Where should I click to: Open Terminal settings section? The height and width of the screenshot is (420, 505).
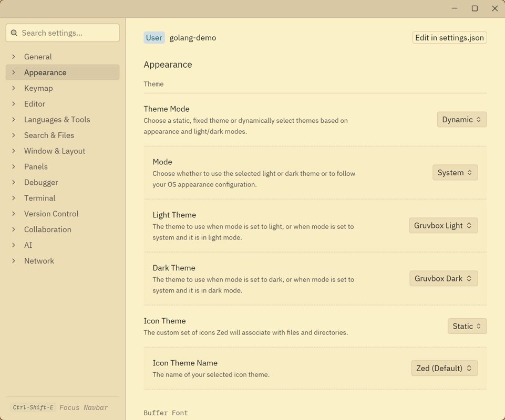(x=39, y=198)
